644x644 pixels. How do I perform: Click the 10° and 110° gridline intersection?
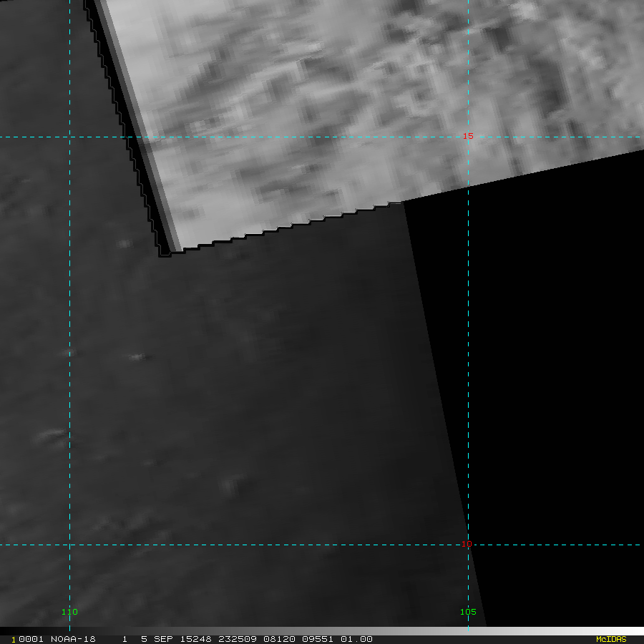point(69,545)
